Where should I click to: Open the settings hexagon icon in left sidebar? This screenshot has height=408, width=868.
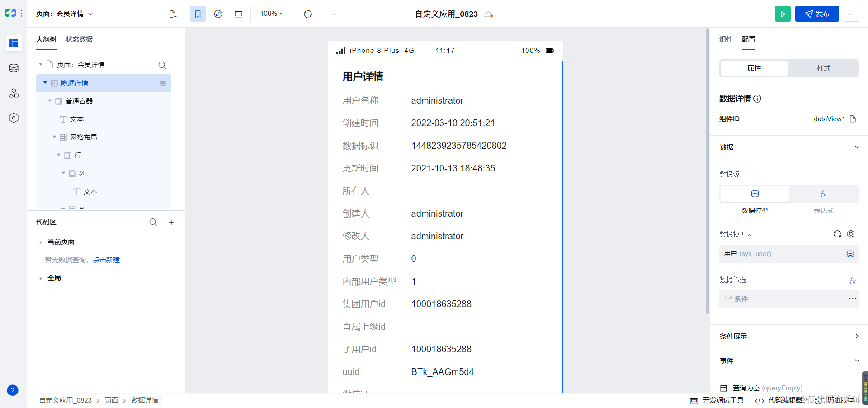click(x=14, y=118)
